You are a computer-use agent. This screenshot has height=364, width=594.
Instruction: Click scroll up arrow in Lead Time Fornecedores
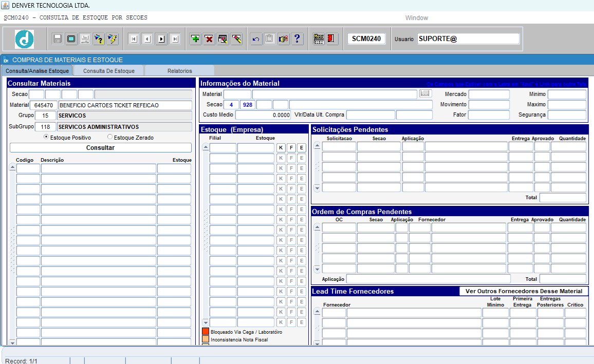(317, 312)
